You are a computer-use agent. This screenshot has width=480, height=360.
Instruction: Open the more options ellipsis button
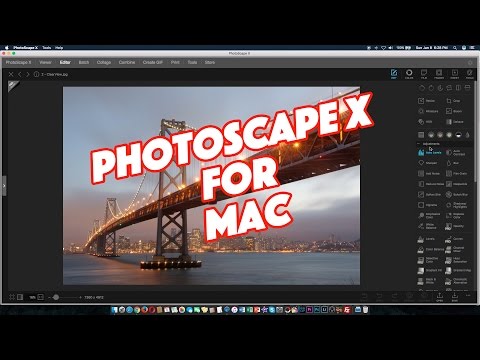pyautogui.click(x=468, y=296)
